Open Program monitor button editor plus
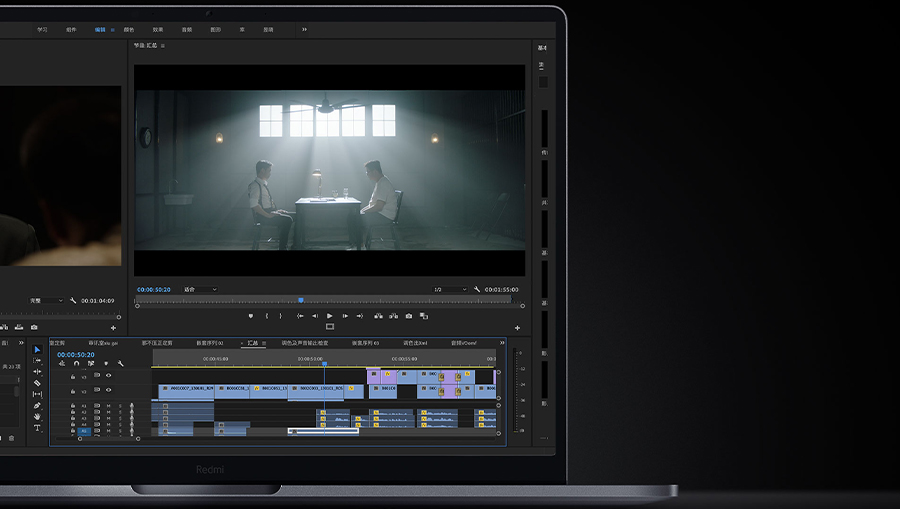Viewport: 900px width, 509px height. click(x=517, y=328)
